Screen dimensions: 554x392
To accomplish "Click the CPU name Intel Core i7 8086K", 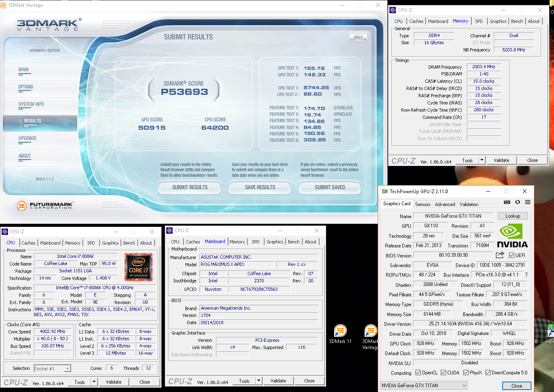I will tap(75, 256).
